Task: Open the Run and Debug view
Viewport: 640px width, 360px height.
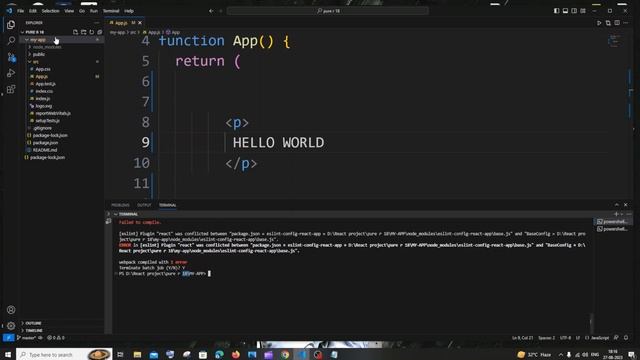Action: (x=11, y=73)
